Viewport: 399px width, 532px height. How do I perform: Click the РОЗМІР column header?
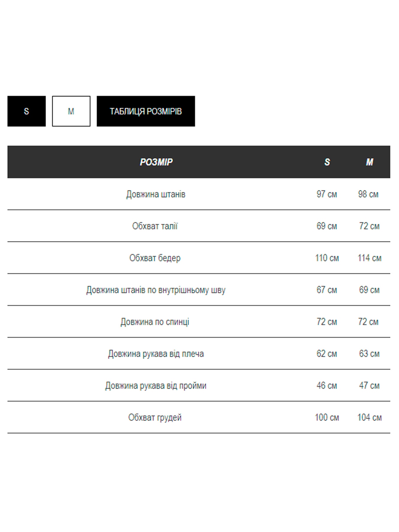[x=156, y=162]
